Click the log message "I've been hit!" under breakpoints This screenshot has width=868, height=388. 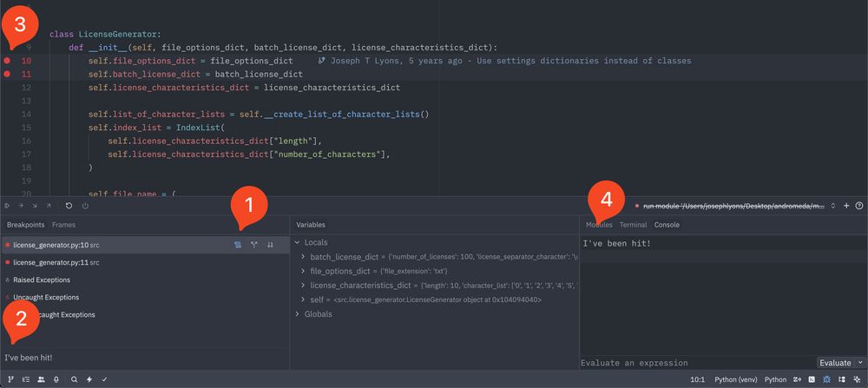pyautogui.click(x=29, y=358)
